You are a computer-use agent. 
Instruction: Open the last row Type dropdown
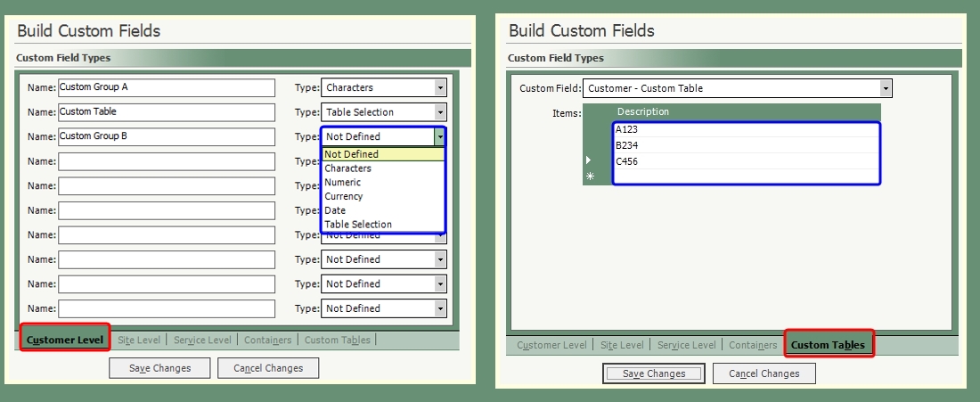[440, 308]
